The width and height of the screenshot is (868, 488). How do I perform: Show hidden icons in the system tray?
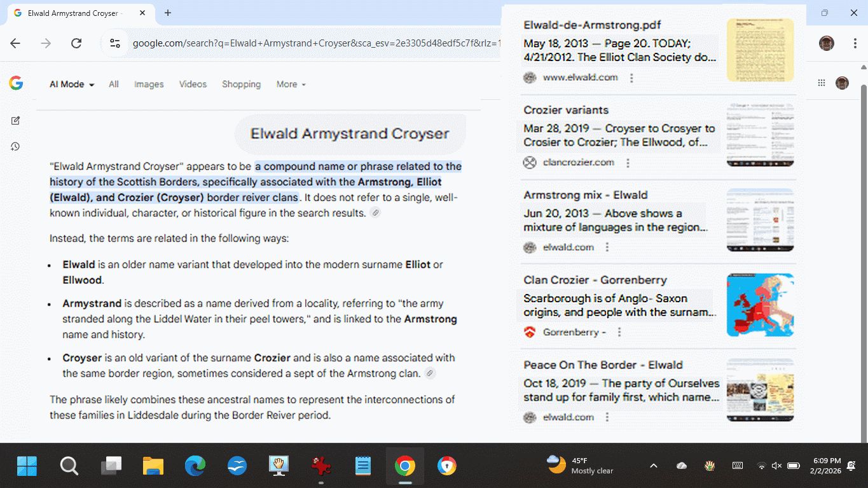tap(653, 466)
